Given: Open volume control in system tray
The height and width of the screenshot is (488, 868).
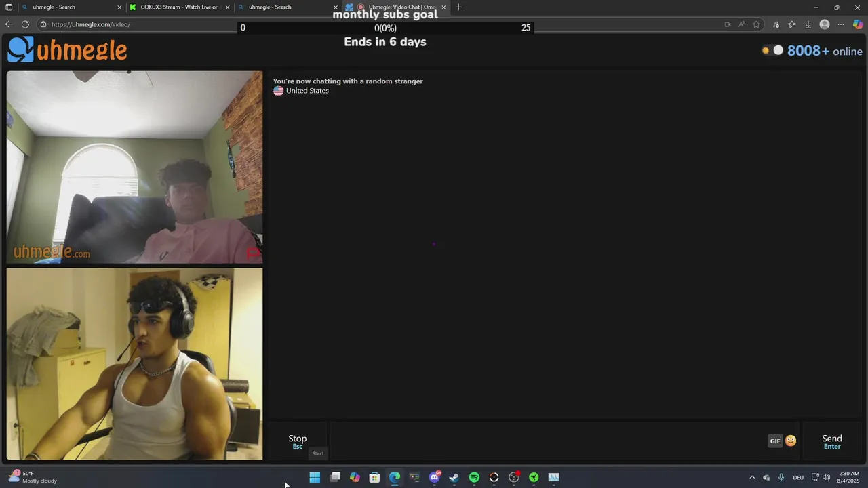Looking at the screenshot, I should tap(827, 477).
